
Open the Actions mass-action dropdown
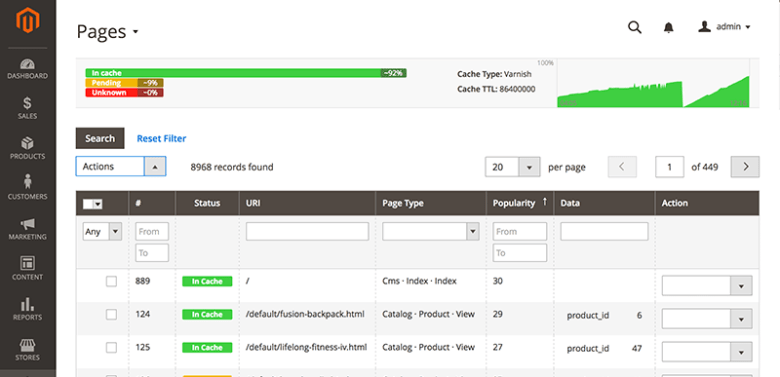point(121,167)
